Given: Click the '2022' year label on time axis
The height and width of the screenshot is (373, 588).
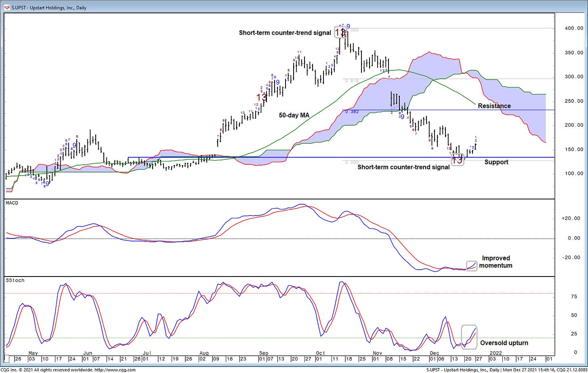Looking at the screenshot, I should click(x=496, y=352).
